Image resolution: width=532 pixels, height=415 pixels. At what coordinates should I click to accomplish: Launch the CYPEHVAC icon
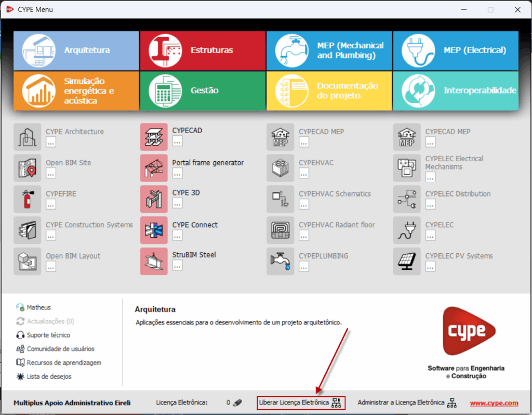pyautogui.click(x=280, y=168)
